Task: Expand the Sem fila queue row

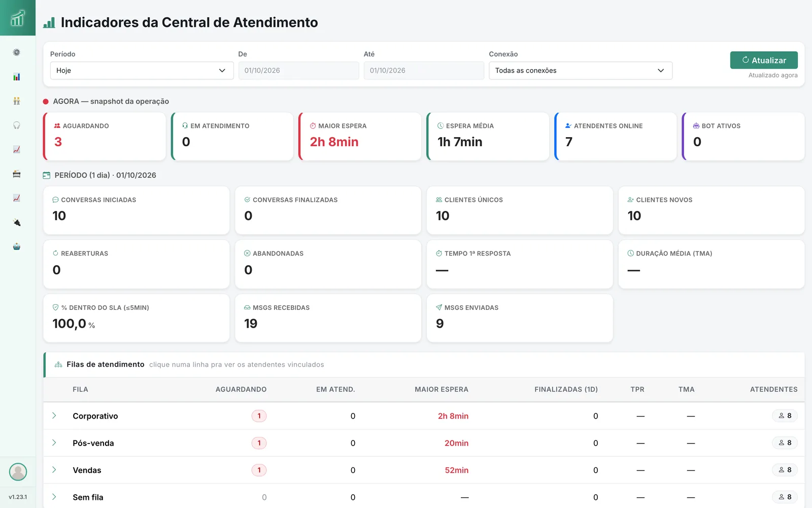Action: click(x=54, y=497)
